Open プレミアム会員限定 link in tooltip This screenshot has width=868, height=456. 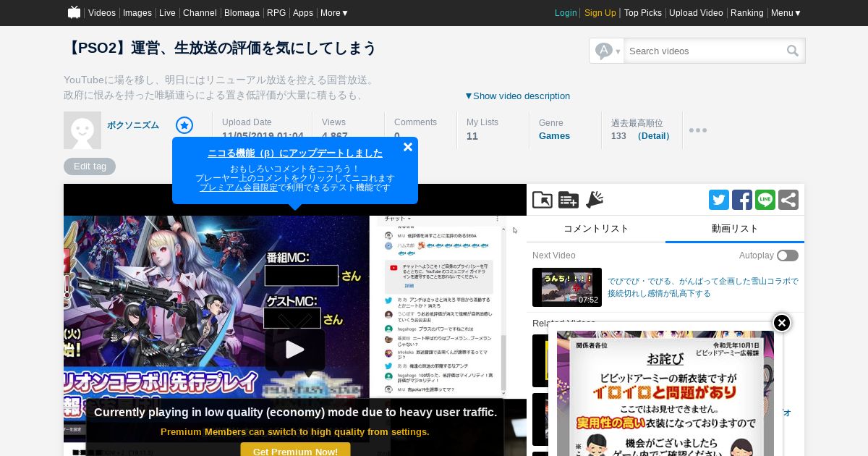click(x=239, y=187)
